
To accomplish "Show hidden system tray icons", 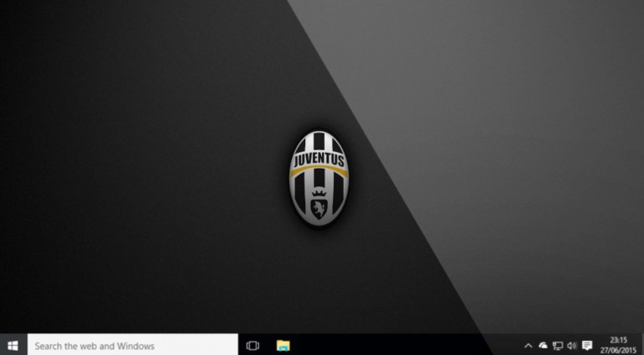I will [x=528, y=346].
